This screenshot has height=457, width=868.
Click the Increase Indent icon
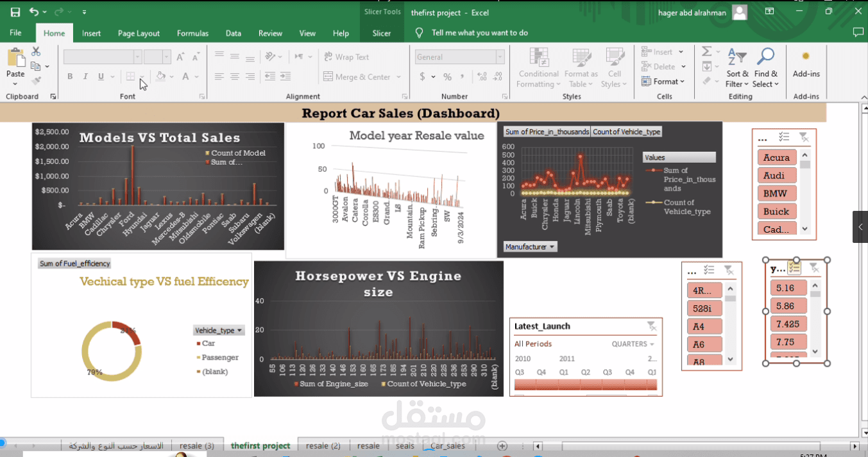click(285, 77)
